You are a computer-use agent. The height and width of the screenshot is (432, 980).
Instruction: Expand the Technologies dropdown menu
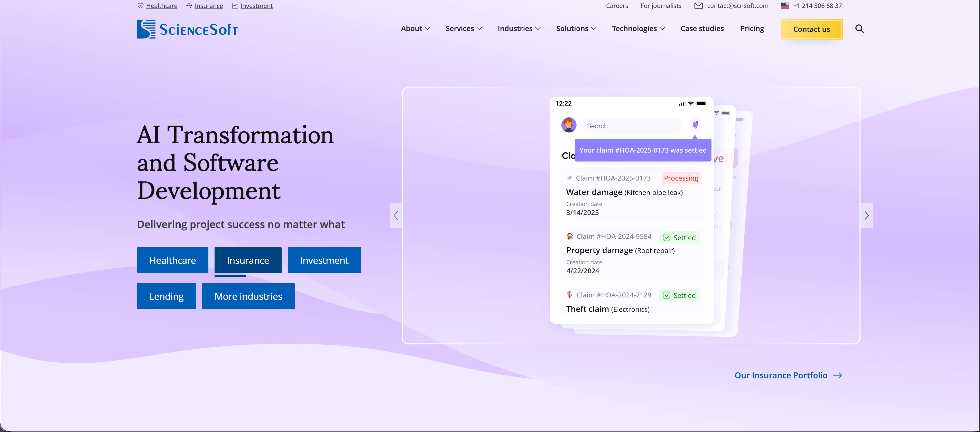[638, 29]
